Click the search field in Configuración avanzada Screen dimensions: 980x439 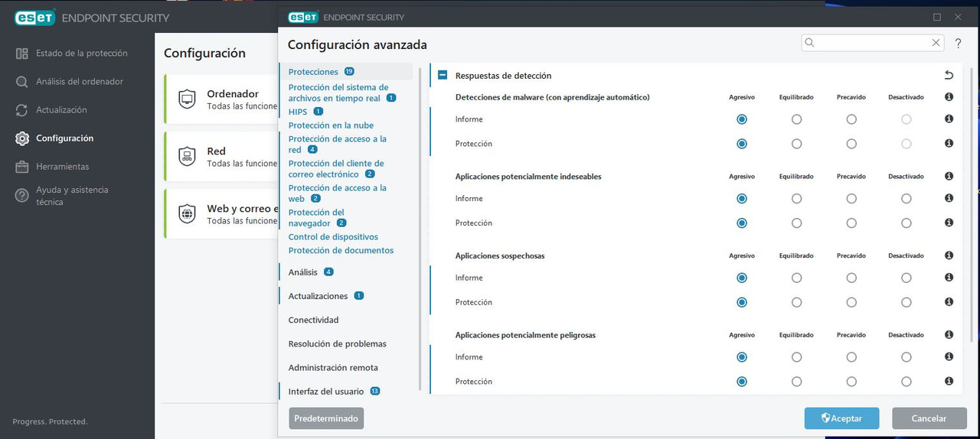pos(872,43)
